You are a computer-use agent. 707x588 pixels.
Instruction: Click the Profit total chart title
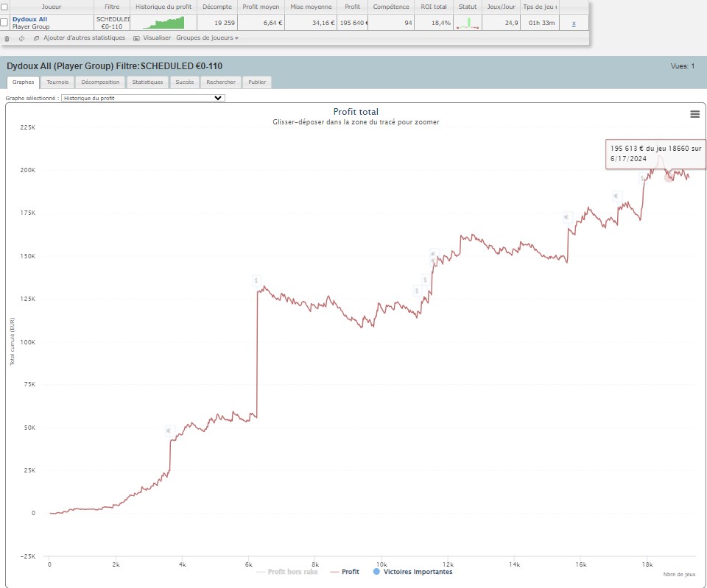click(356, 111)
